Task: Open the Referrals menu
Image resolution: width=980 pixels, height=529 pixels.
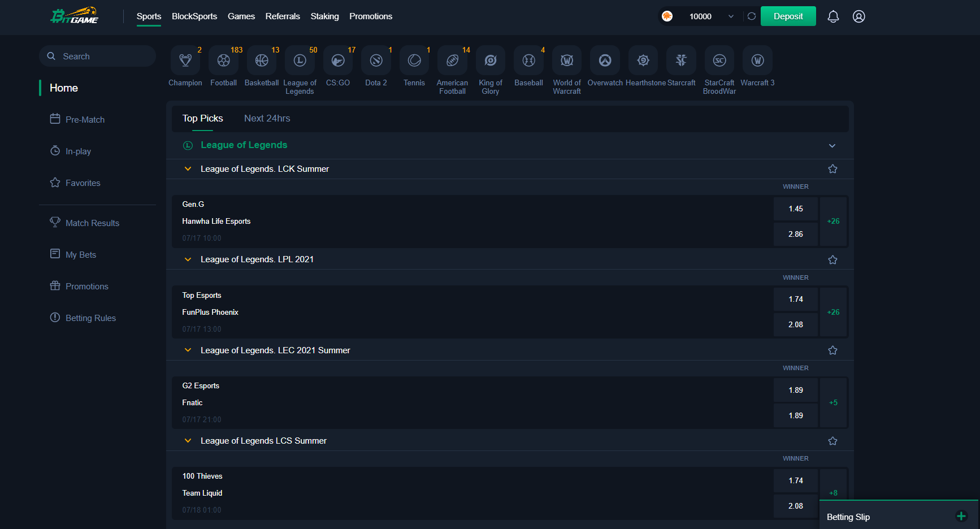Action: (283, 16)
